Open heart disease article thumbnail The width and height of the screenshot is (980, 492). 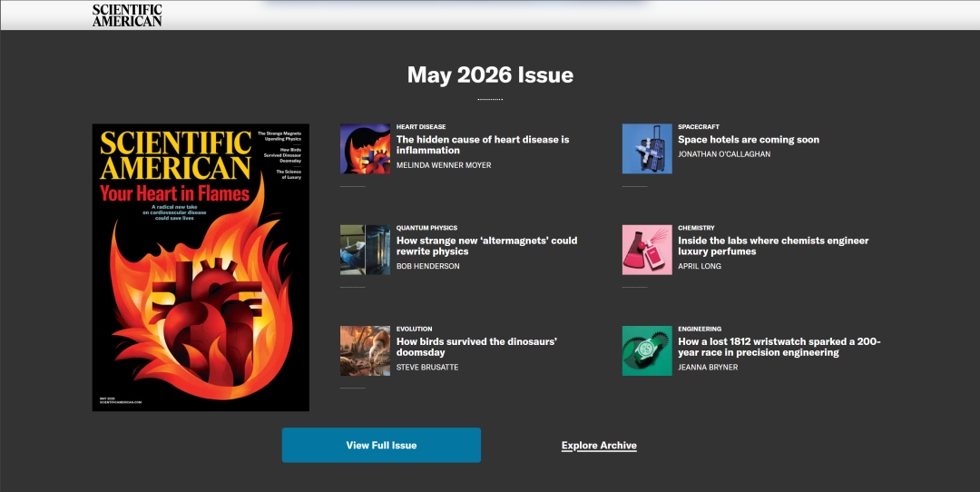click(365, 149)
